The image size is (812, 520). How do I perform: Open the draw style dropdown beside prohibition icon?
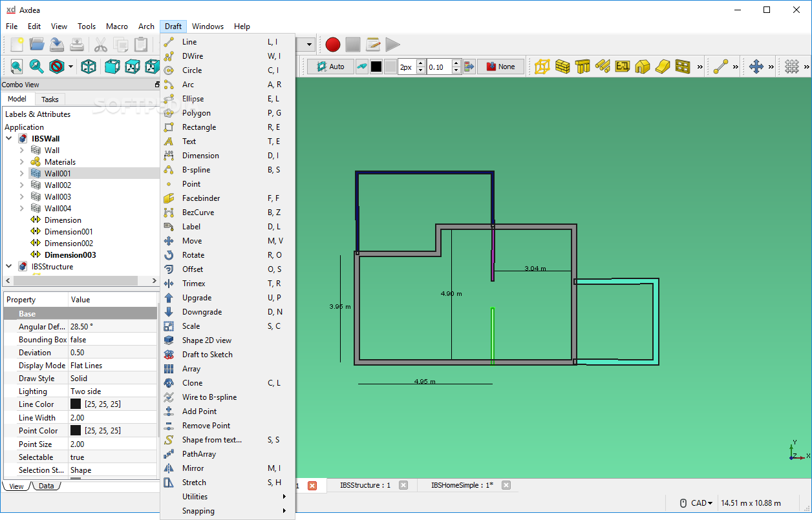click(70, 67)
